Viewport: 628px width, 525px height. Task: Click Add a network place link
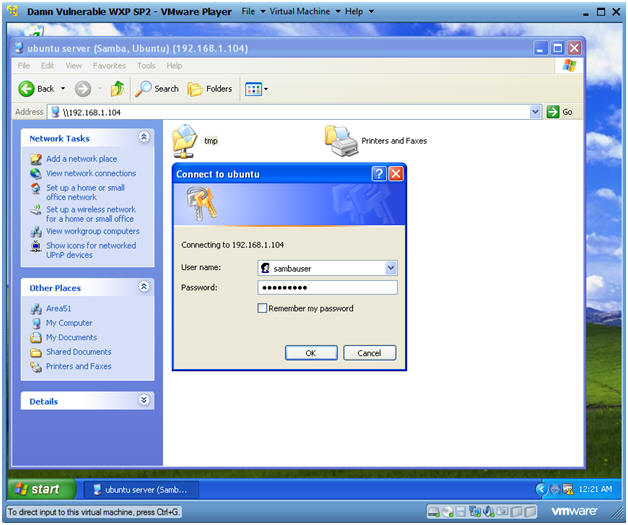pos(82,159)
